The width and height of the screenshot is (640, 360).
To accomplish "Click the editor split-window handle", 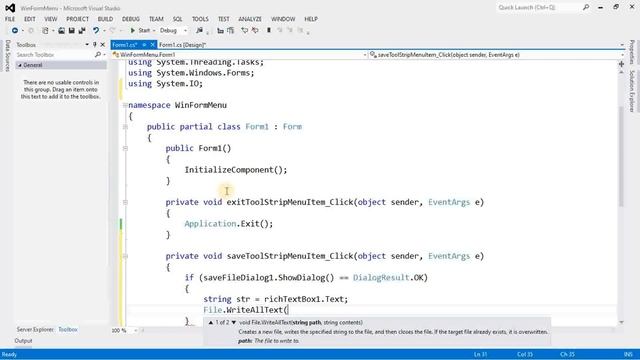I will 621,64.
